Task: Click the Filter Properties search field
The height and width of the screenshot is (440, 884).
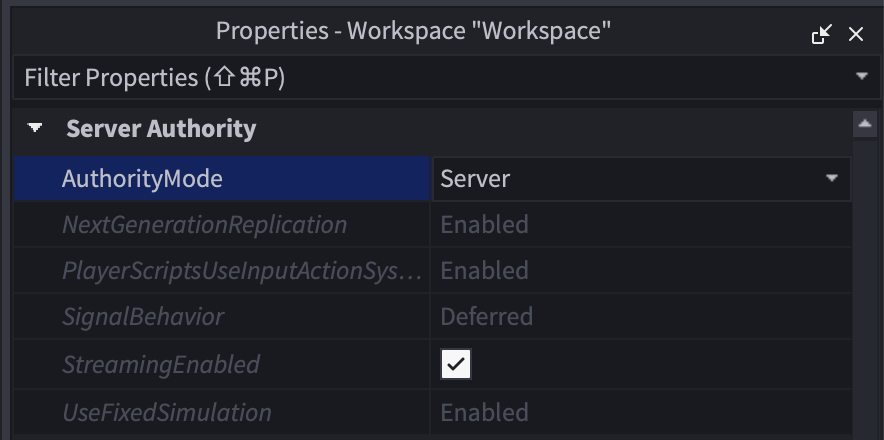Action: pos(446,77)
